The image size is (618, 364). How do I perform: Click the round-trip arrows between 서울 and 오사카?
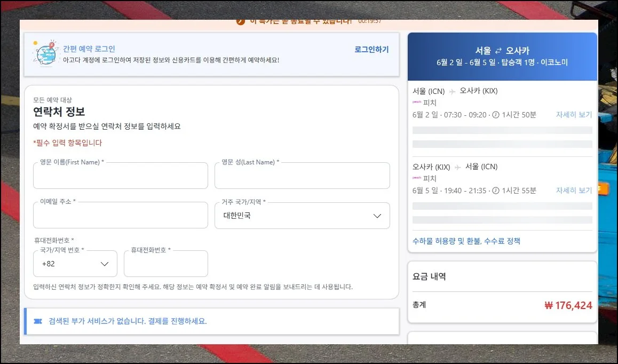coord(498,51)
